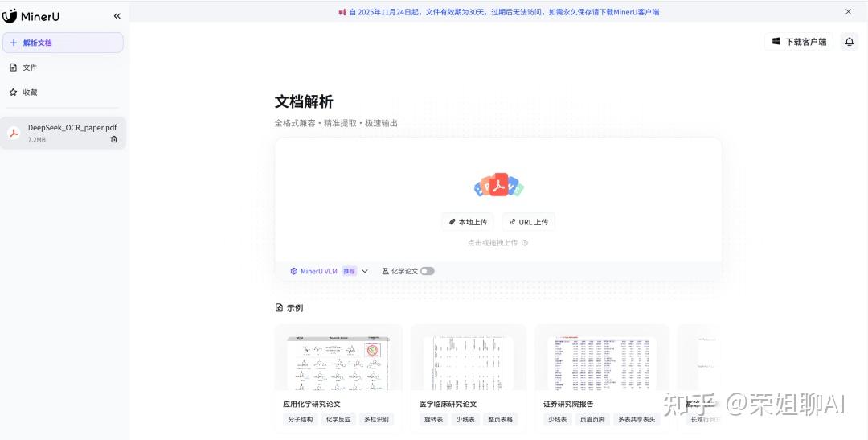The width and height of the screenshot is (868, 440).
Task: Click the 解析文档 button
Action: 63,43
